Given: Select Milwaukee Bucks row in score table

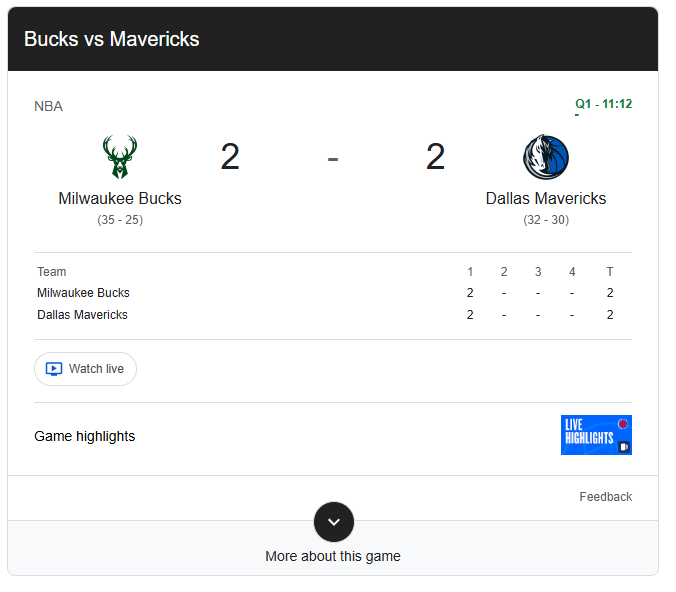Looking at the screenshot, I should 333,293.
